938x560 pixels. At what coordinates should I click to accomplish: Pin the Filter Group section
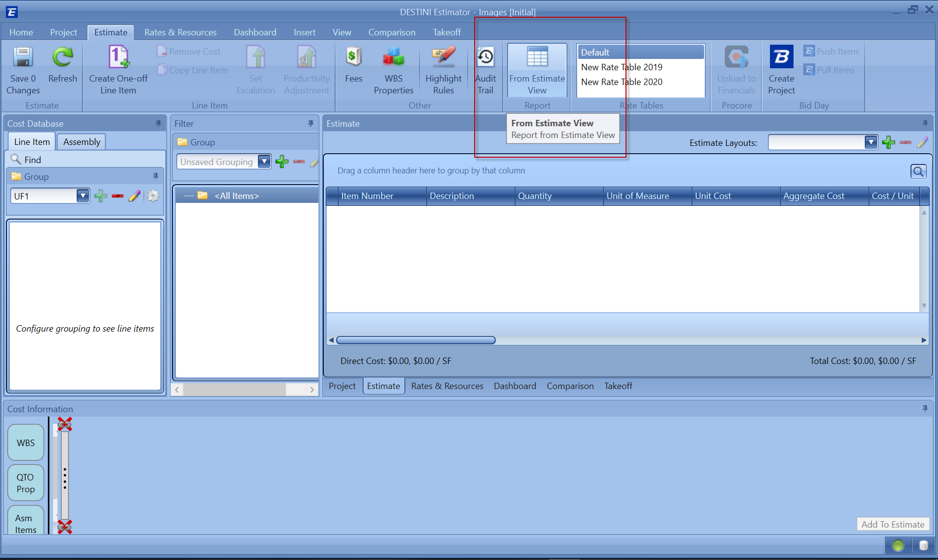pyautogui.click(x=310, y=123)
